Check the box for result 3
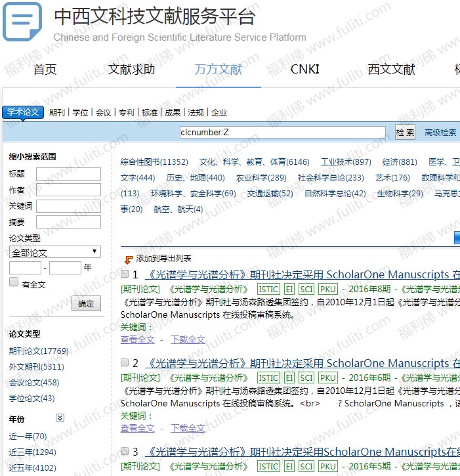460x476 pixels. coord(125,451)
